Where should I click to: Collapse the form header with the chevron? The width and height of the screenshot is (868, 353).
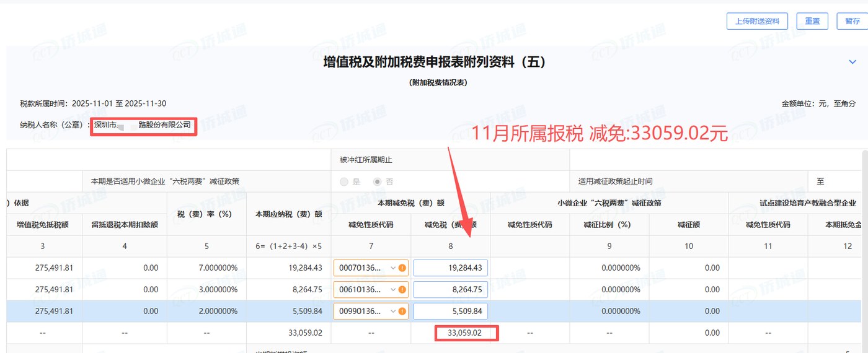tap(852, 62)
